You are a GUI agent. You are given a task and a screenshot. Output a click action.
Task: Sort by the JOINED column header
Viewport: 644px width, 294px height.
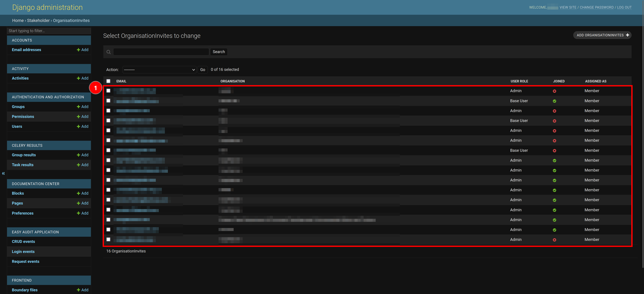coord(559,81)
